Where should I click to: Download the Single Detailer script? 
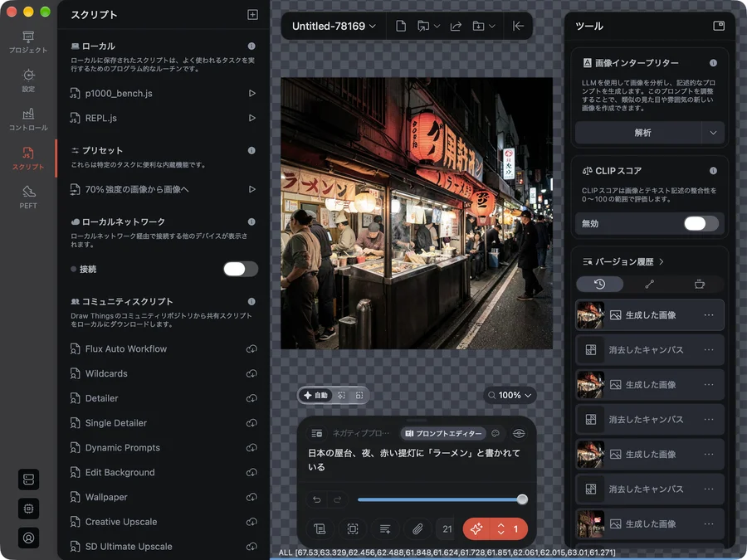pyautogui.click(x=251, y=423)
